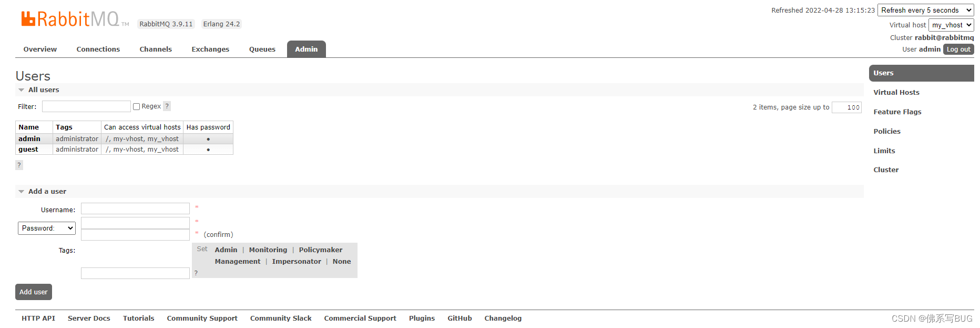Click virtual hosts cell in admin row
This screenshot has width=980, height=328.
point(142,138)
